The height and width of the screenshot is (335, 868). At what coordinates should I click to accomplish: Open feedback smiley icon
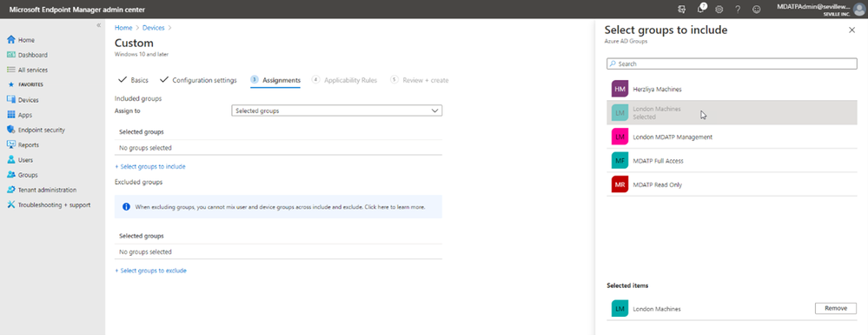pyautogui.click(x=756, y=9)
